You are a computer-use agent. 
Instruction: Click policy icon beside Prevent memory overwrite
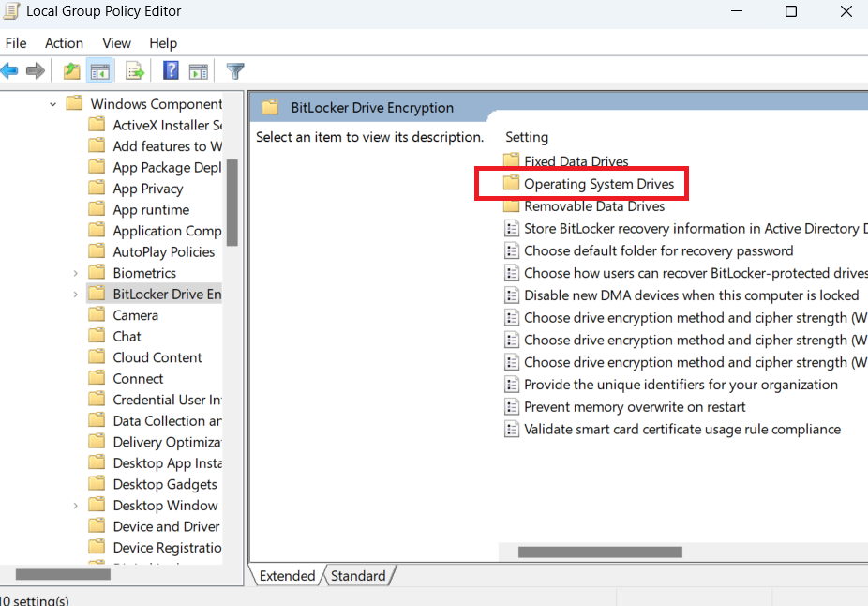[x=512, y=406]
